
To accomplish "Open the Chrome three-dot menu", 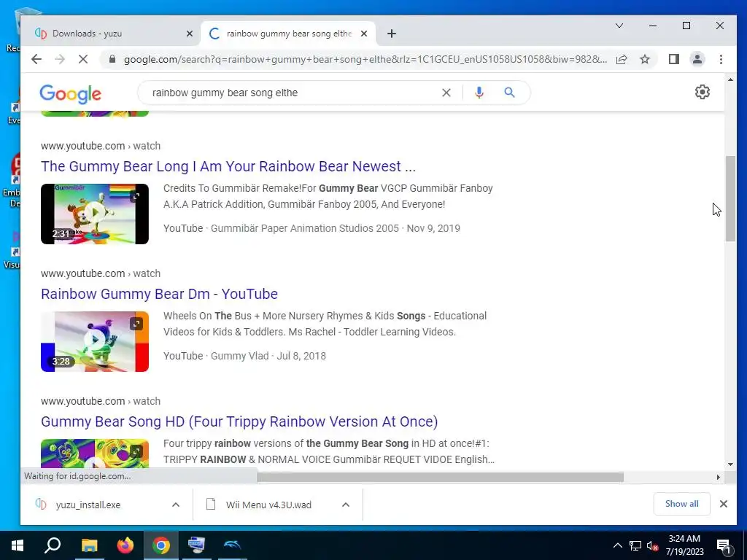I will (x=721, y=59).
